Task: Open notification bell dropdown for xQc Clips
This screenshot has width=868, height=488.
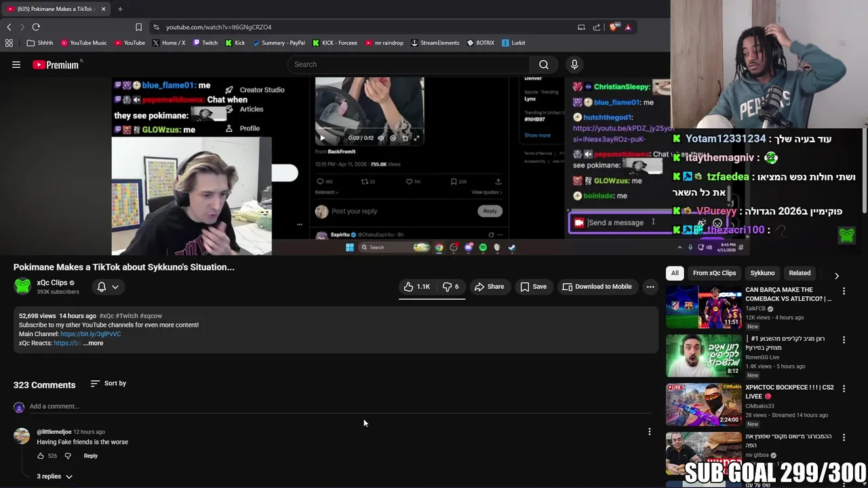Action: pyautogui.click(x=108, y=287)
